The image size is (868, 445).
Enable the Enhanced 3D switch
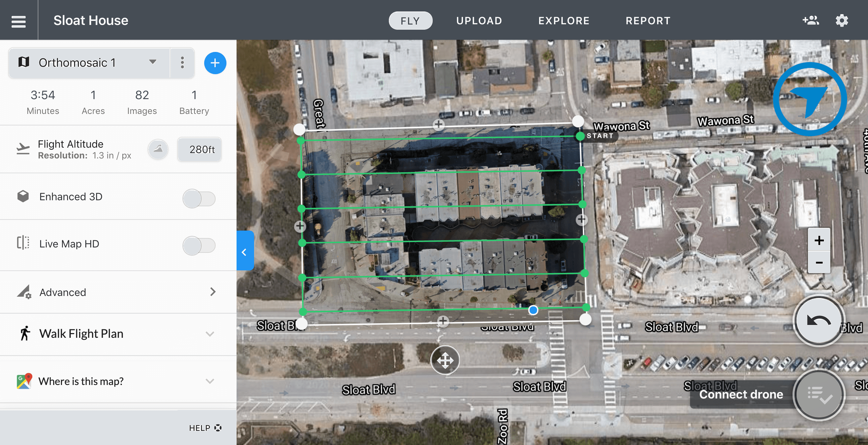199,198
